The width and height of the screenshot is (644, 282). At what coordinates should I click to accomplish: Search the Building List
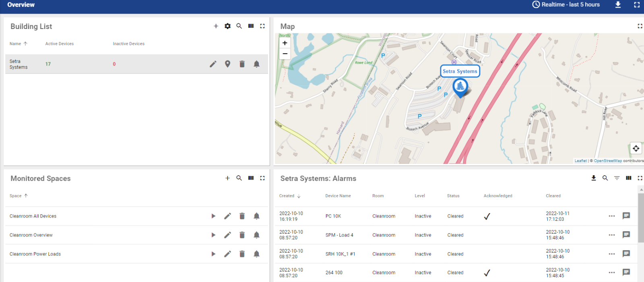tap(239, 26)
